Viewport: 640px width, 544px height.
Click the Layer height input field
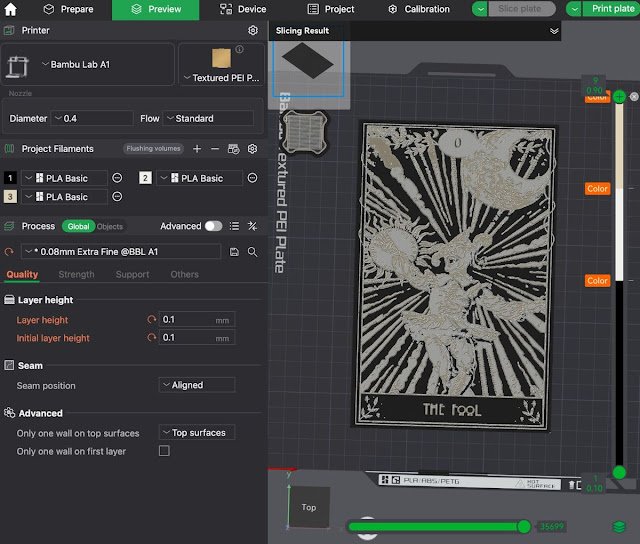click(x=187, y=320)
